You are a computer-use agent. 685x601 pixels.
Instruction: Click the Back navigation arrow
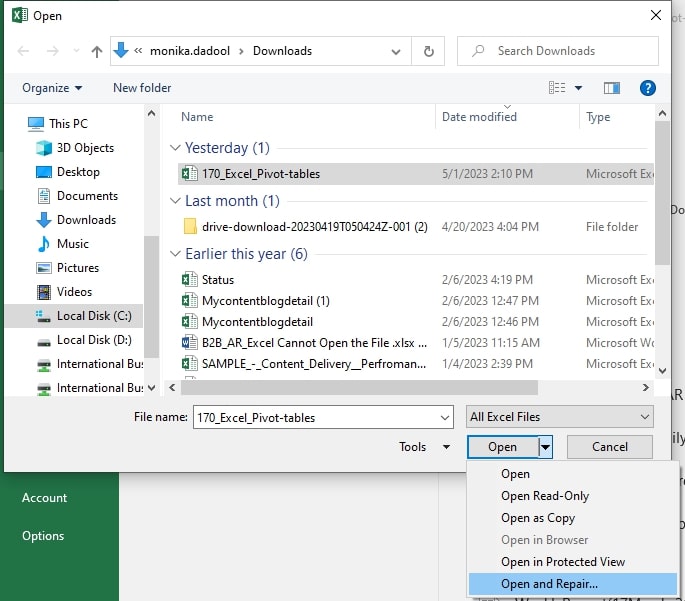tap(23, 51)
